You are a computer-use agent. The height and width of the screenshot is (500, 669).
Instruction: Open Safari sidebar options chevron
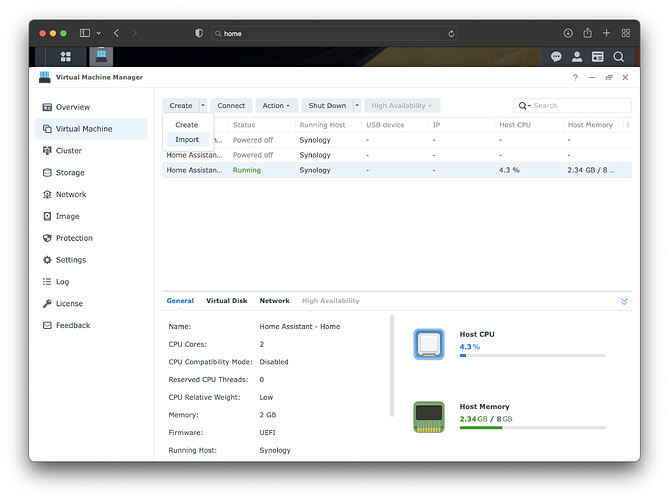pos(99,33)
